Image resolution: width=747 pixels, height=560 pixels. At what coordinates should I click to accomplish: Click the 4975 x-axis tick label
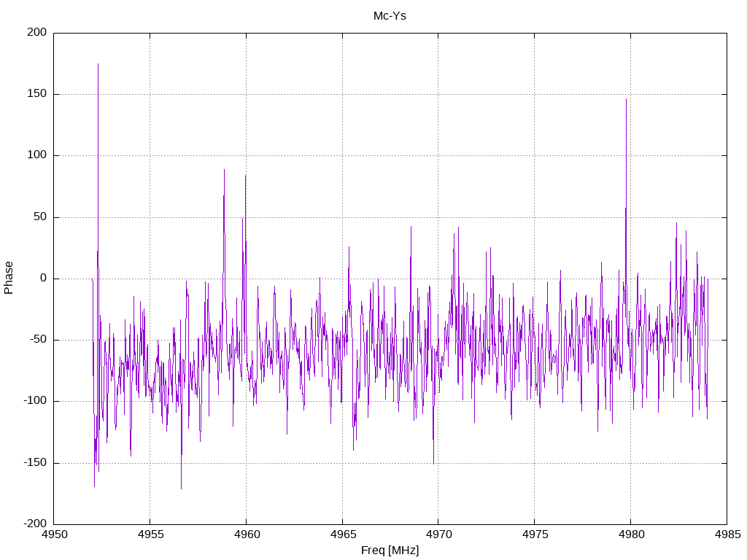535,534
